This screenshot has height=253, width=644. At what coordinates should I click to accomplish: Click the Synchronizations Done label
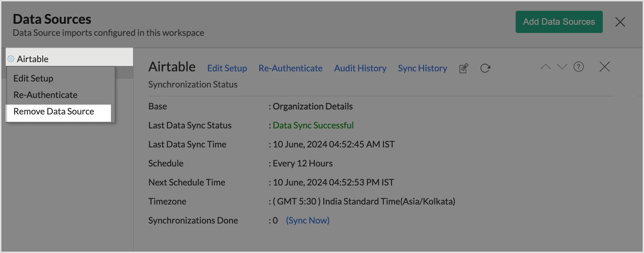click(193, 220)
